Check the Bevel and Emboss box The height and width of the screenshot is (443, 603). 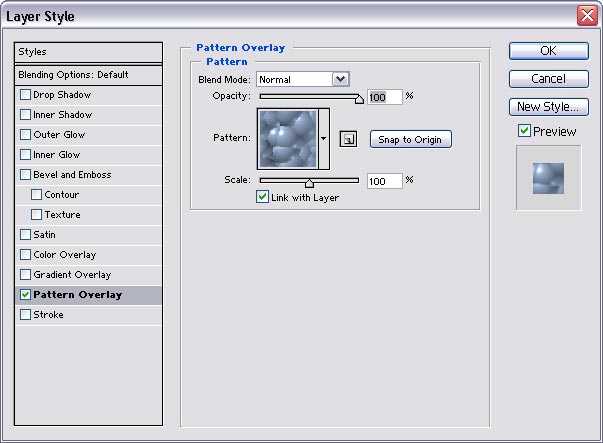click(x=25, y=175)
